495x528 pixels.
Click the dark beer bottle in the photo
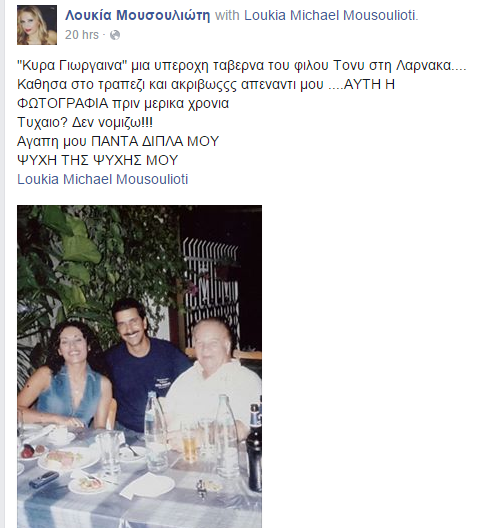point(254,446)
